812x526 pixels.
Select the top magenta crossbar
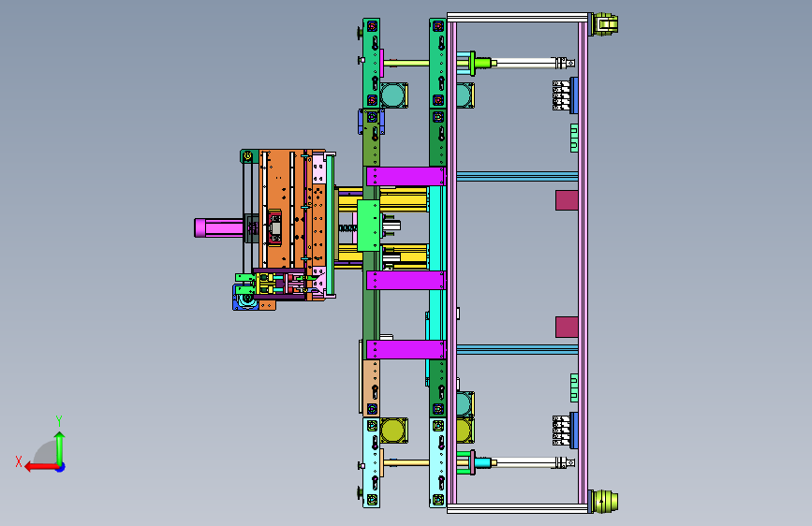(x=406, y=176)
